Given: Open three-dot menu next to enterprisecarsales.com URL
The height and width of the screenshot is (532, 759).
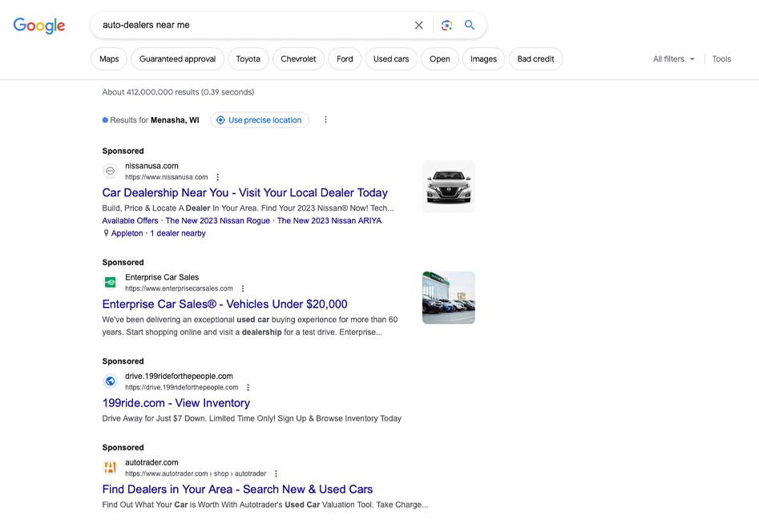Looking at the screenshot, I should [243, 288].
